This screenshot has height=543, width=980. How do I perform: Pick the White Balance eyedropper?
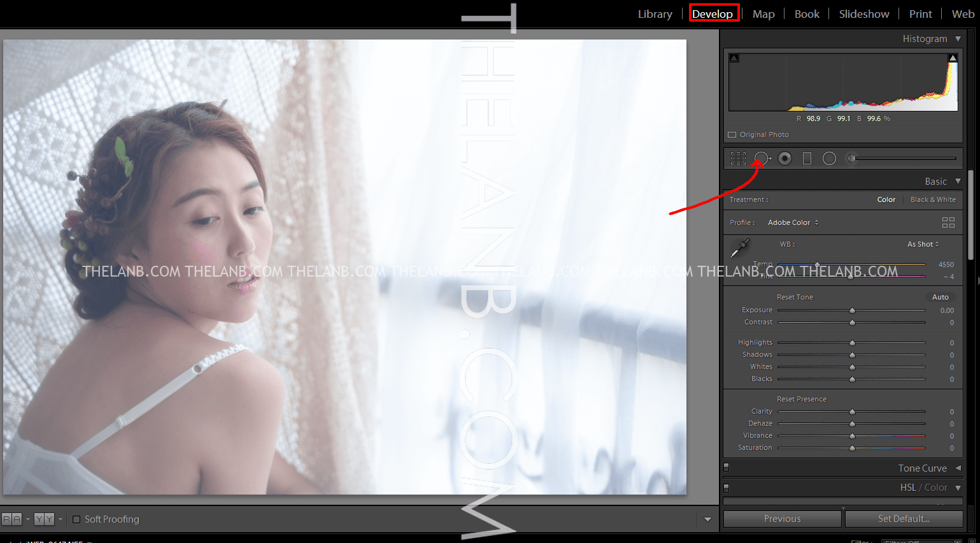(740, 247)
